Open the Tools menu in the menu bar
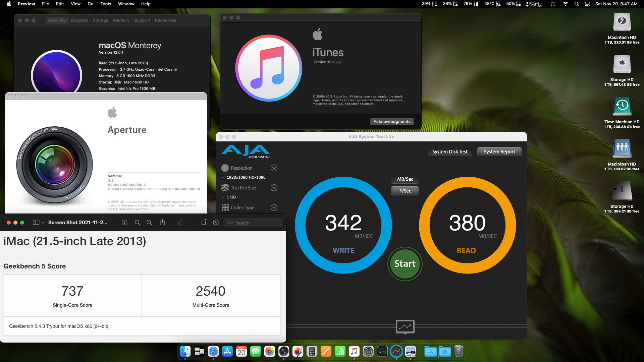Screen dimensions: 644x362 pyautogui.click(x=106, y=4)
